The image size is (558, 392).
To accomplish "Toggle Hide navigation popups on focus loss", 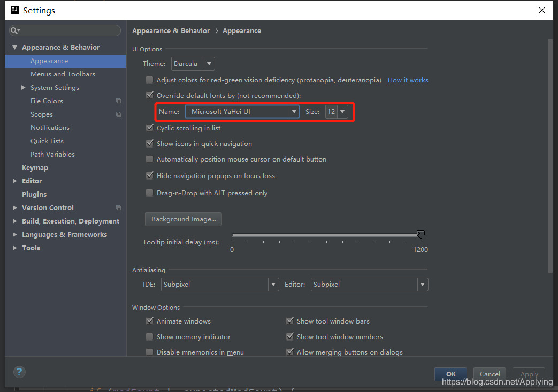I will [x=149, y=176].
